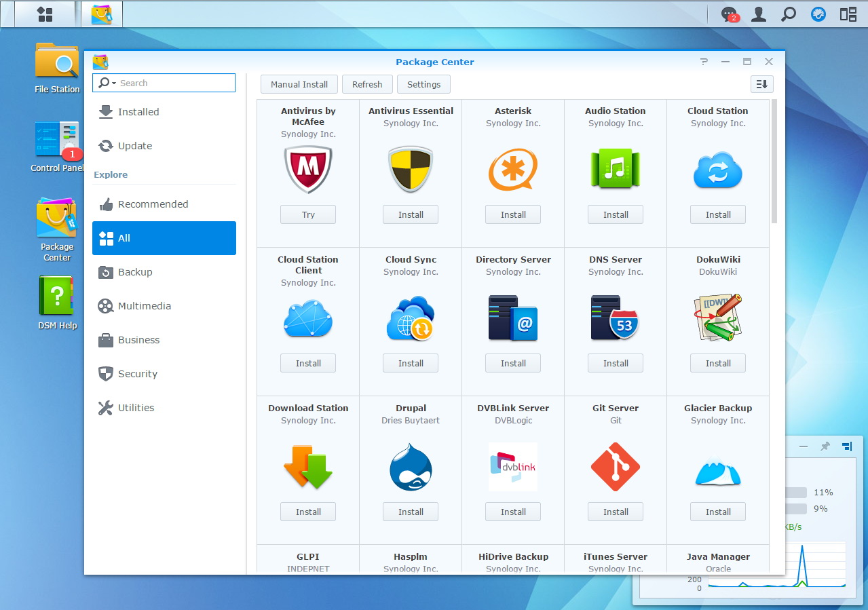Open the Drupal droplet icon
The image size is (868, 610).
click(411, 467)
